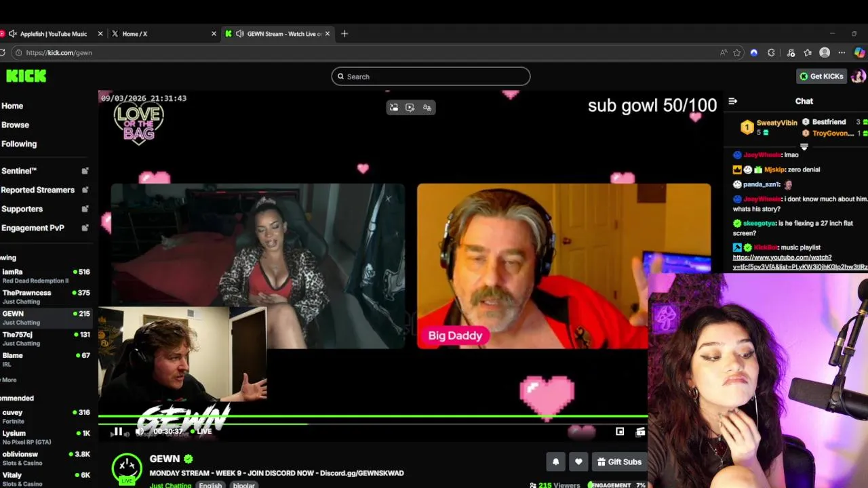868x488 pixels.
Task: Mute the GEWN Stream tab audio icon
Action: pyautogui.click(x=239, y=34)
